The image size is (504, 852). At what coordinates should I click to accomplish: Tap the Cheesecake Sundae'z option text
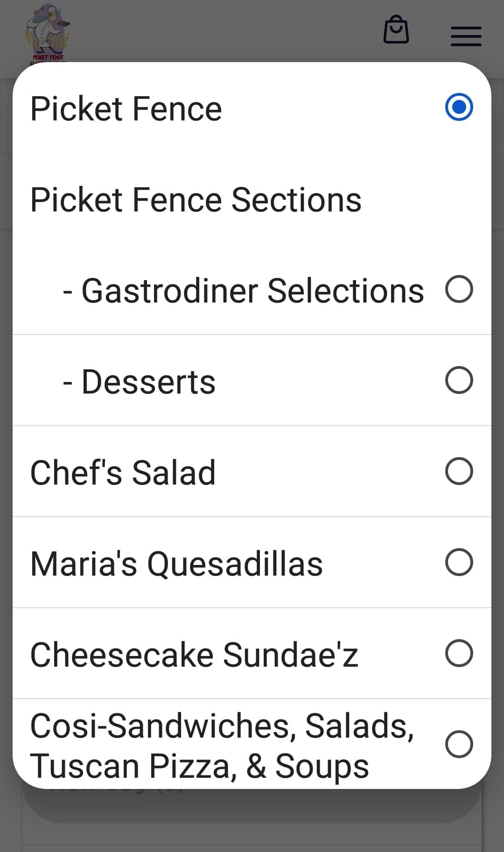coord(194,655)
